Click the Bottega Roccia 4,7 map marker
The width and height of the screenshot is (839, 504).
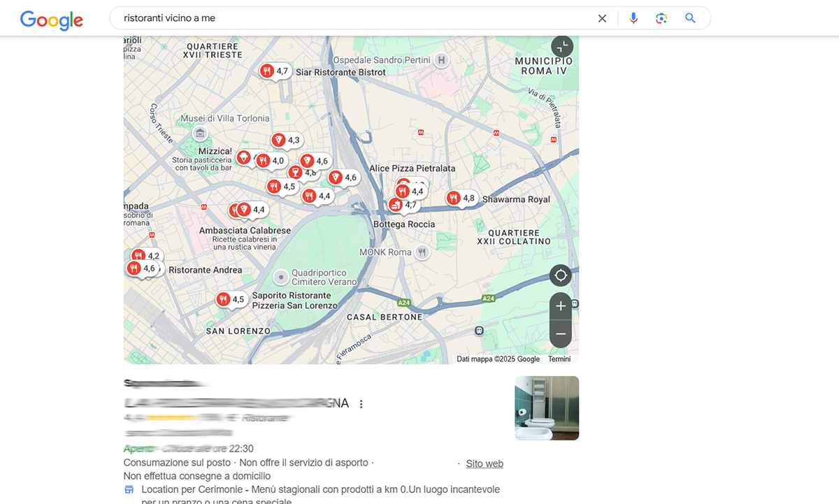click(396, 206)
